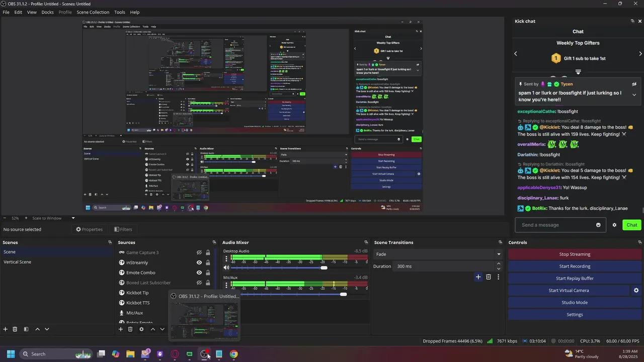Collapse the top gifters panel handle
The image size is (644, 362).
click(x=578, y=72)
